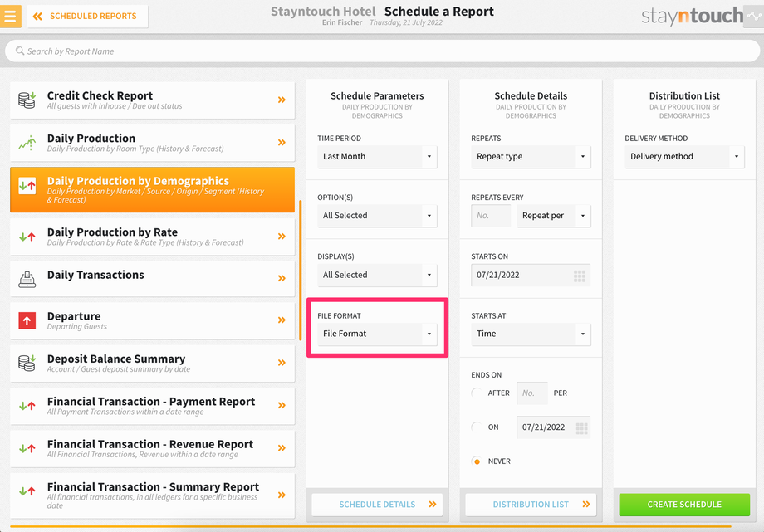The image size is (764, 532).
Task: Open the Repeat type dropdown
Action: click(531, 156)
